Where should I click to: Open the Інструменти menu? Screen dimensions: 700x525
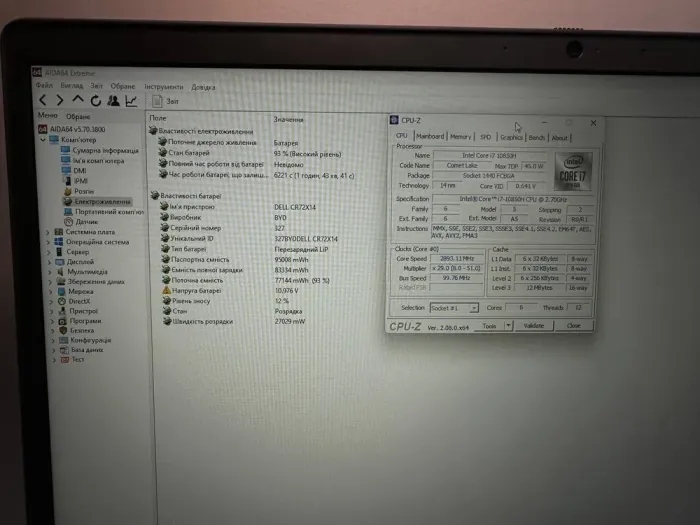coord(163,87)
